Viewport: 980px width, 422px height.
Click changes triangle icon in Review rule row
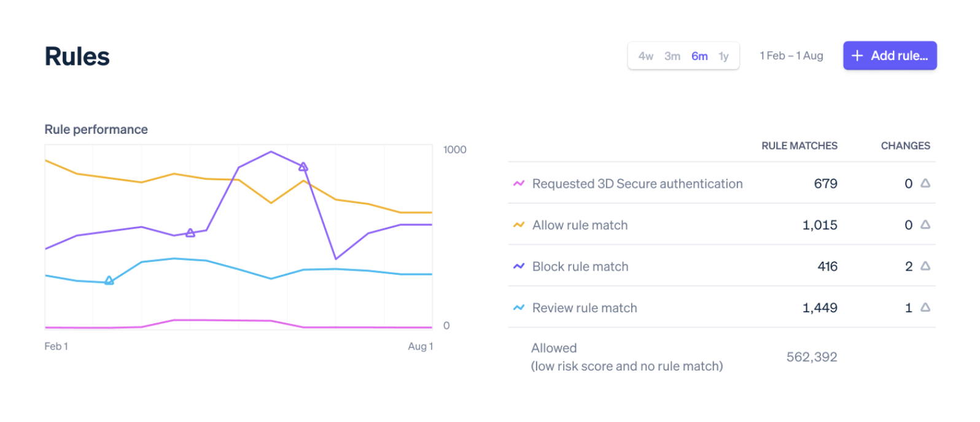[x=925, y=308]
